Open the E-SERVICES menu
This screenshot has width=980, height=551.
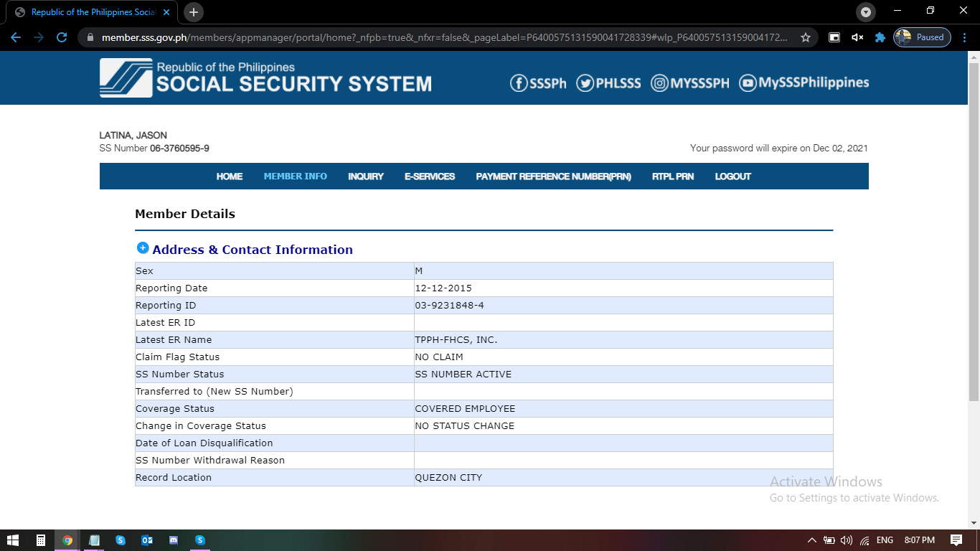coord(429,176)
